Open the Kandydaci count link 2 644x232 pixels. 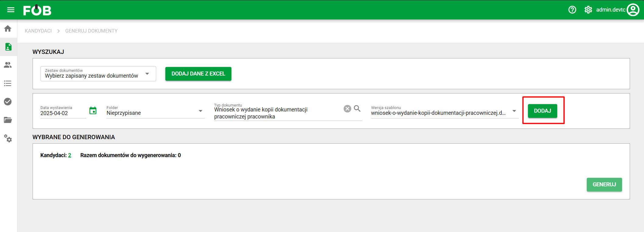70,155
